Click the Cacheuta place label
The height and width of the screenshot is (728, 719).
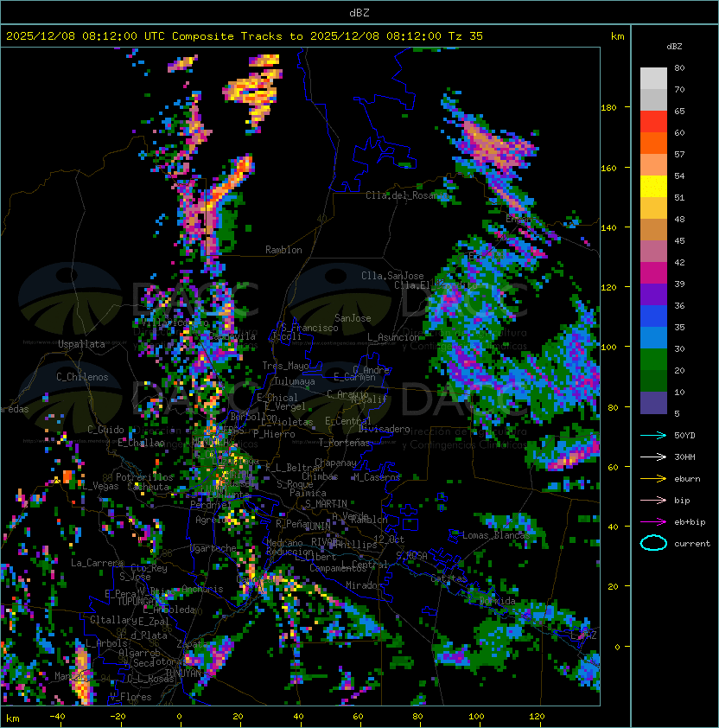click(x=148, y=487)
